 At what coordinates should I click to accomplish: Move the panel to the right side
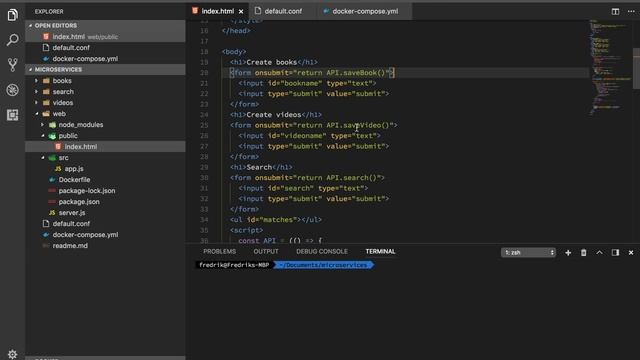[615, 253]
